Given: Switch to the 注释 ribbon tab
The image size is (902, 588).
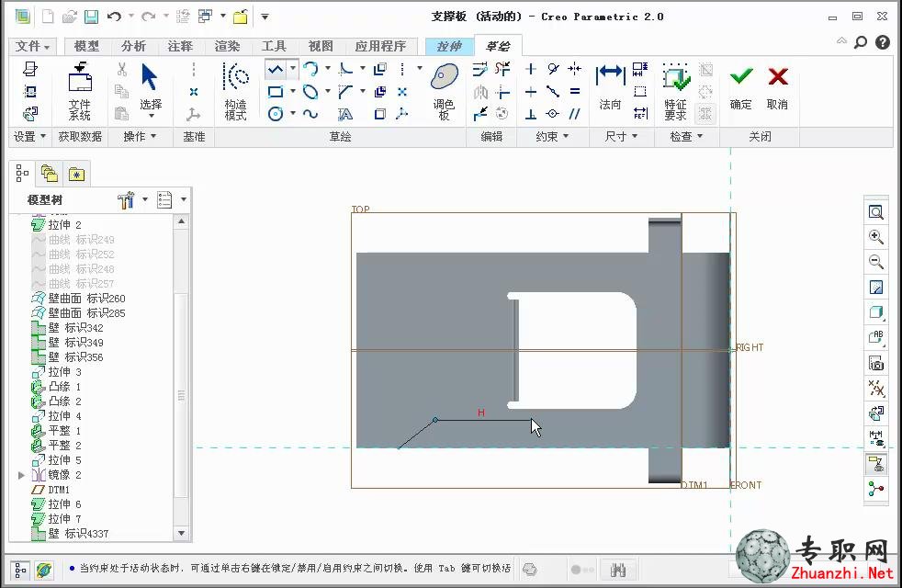Looking at the screenshot, I should point(180,46).
